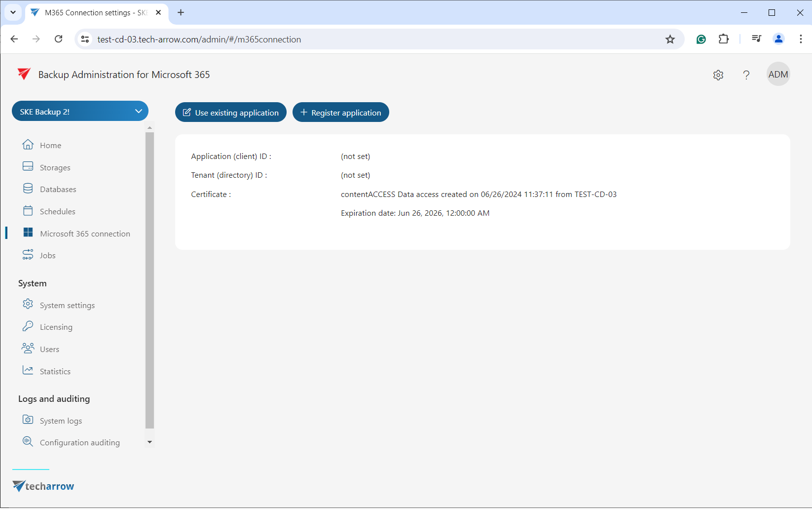Click the browser address bar URL
Image resolution: width=812 pixels, height=509 pixels.
[x=199, y=39]
